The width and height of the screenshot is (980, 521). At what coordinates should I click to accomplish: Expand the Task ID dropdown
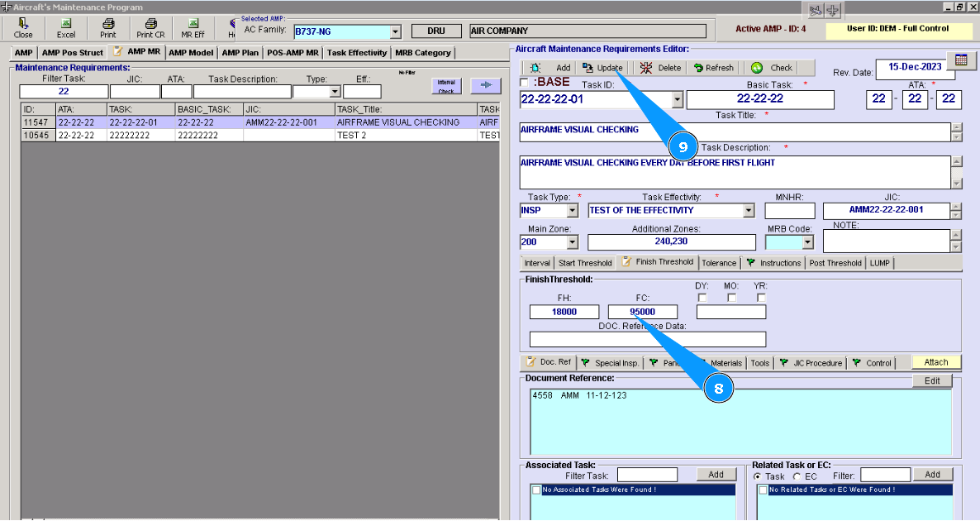(678, 99)
